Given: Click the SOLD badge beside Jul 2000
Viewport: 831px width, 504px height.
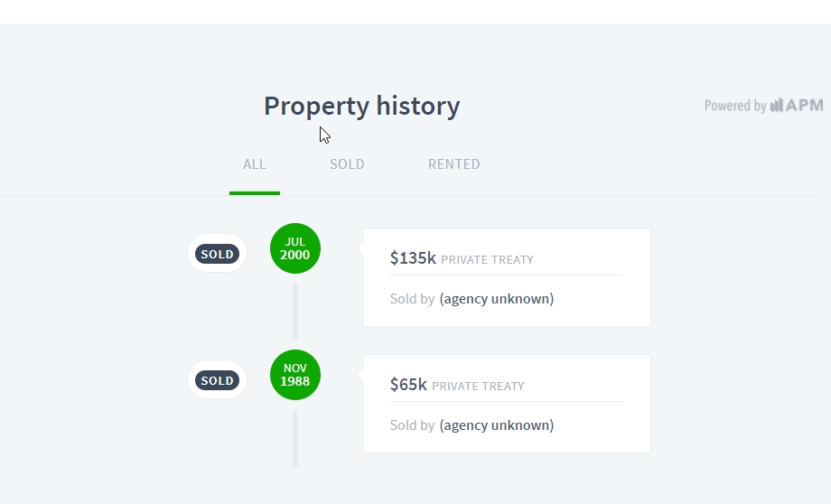Looking at the screenshot, I should point(217,254).
